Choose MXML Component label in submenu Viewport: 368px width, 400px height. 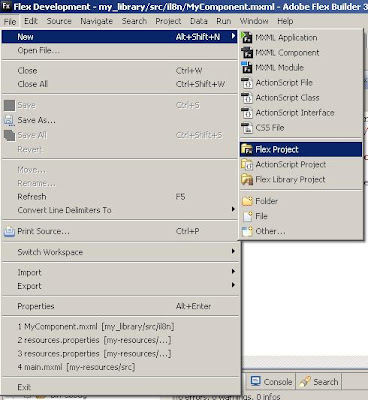[287, 53]
